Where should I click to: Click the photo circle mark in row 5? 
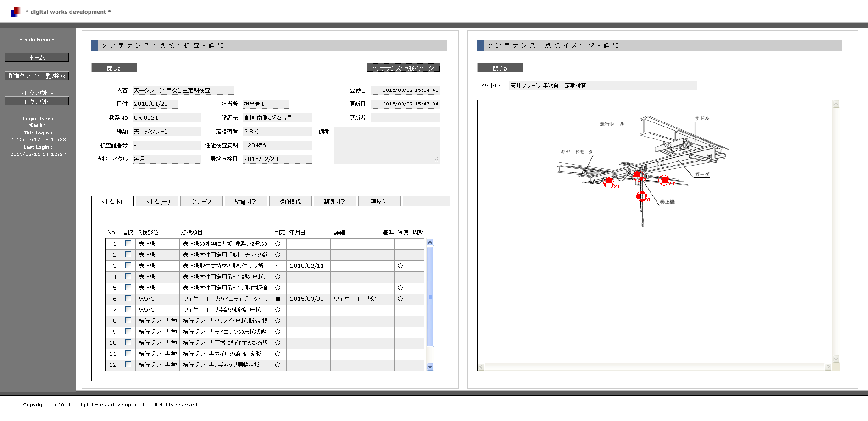click(400, 288)
